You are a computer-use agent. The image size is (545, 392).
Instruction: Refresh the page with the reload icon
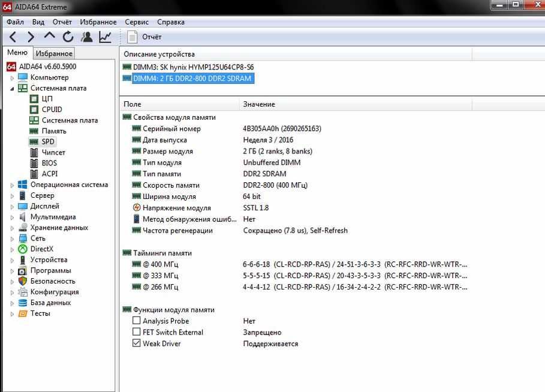pos(68,37)
